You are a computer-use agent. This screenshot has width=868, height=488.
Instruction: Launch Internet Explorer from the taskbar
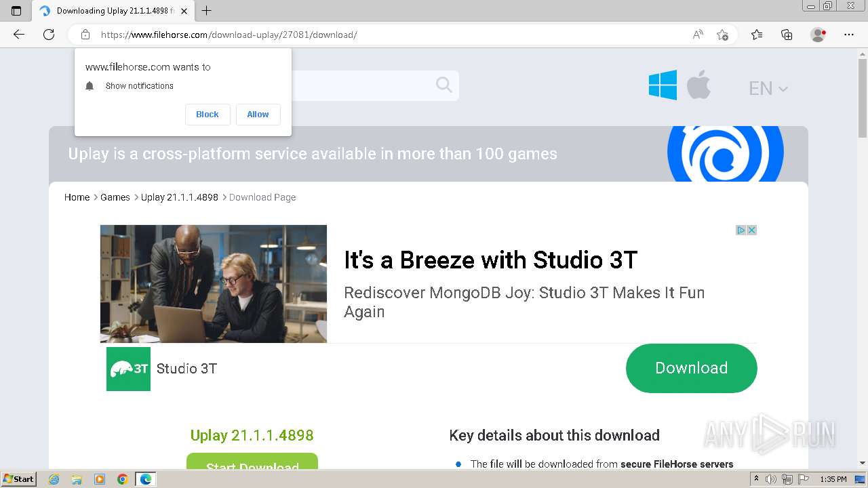point(54,479)
